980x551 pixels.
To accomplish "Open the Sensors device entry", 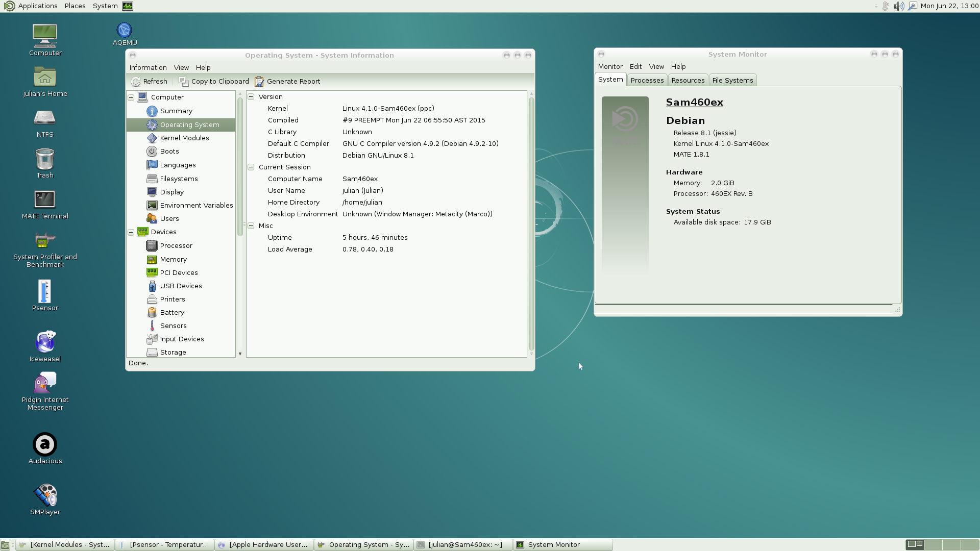I will coord(173,326).
